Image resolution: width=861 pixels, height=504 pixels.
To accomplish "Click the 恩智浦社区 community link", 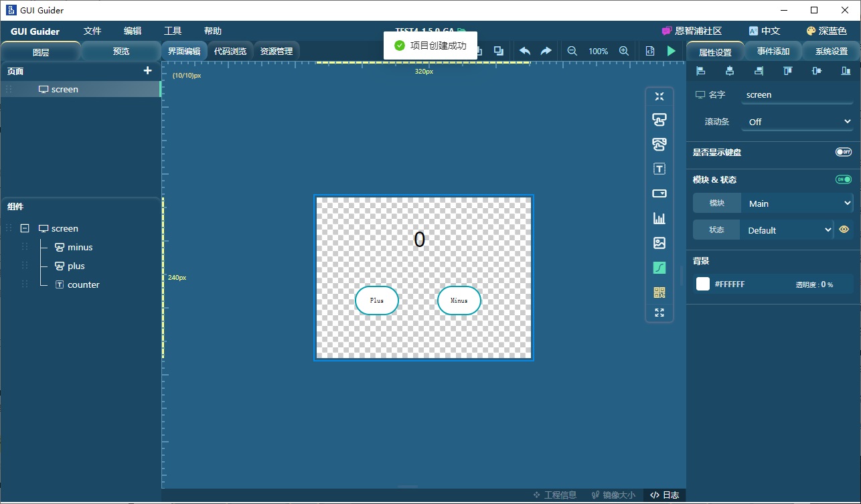I will coord(692,31).
